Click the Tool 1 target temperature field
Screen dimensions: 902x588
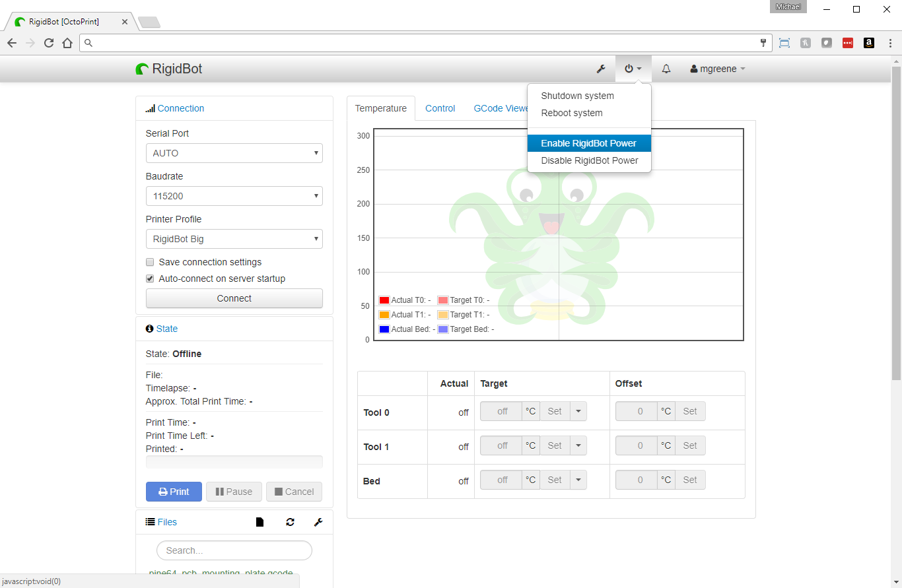[x=501, y=445]
